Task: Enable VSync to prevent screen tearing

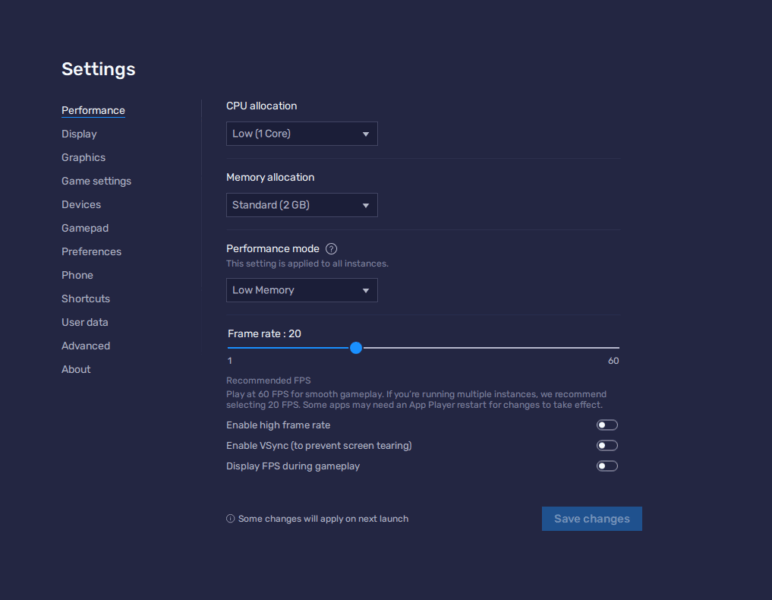Action: [606, 446]
